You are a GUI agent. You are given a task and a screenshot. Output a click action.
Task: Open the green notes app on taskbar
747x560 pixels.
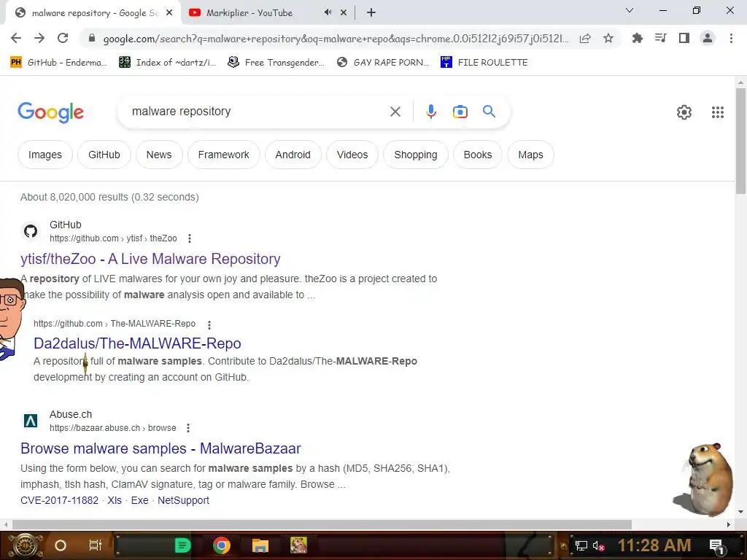click(182, 545)
